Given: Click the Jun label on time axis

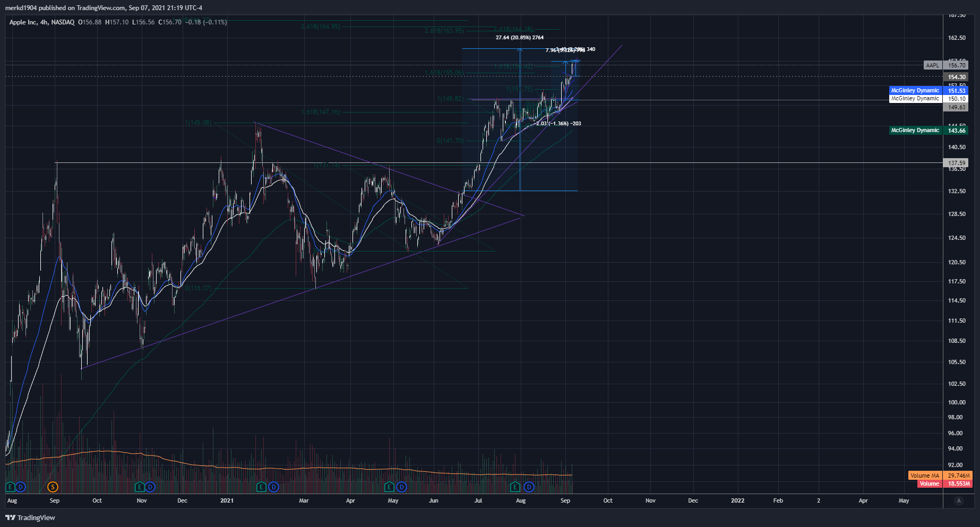Looking at the screenshot, I should pyautogui.click(x=434, y=500).
